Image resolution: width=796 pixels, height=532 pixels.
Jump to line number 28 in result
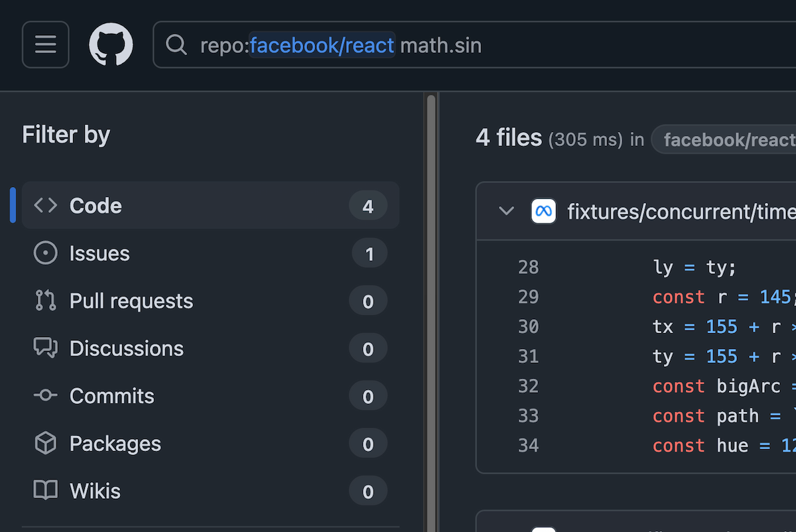click(528, 267)
